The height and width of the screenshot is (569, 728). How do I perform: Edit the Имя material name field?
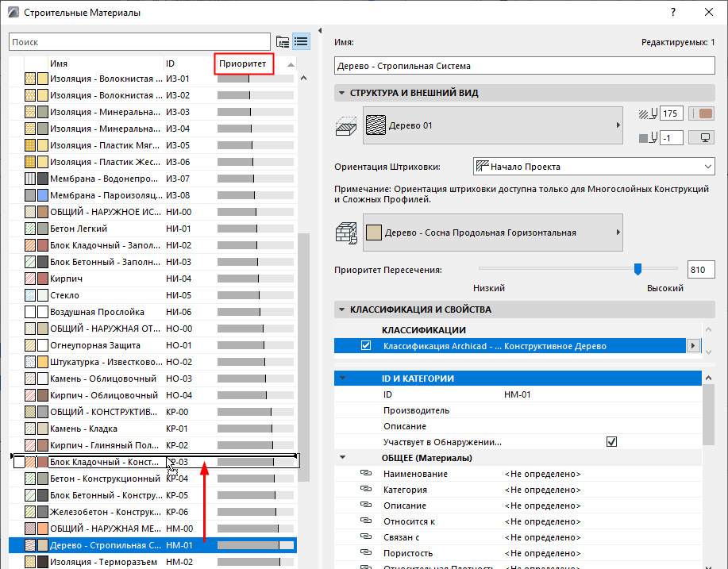pos(524,66)
